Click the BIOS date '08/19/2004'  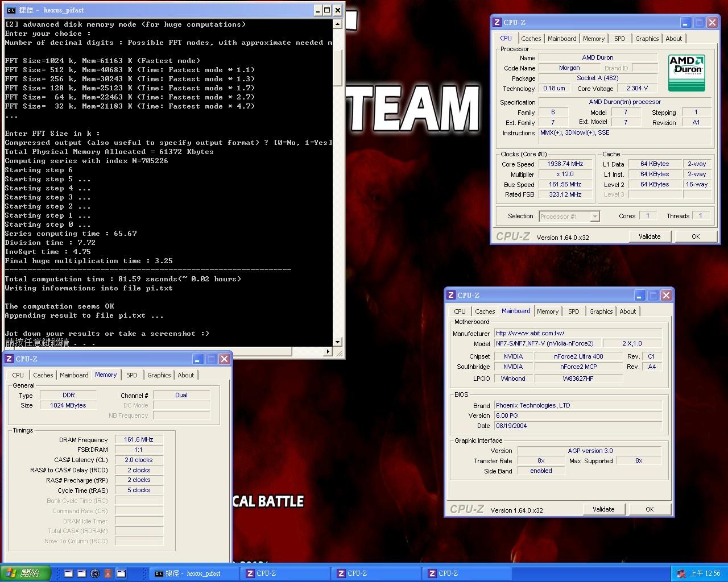[578, 426]
